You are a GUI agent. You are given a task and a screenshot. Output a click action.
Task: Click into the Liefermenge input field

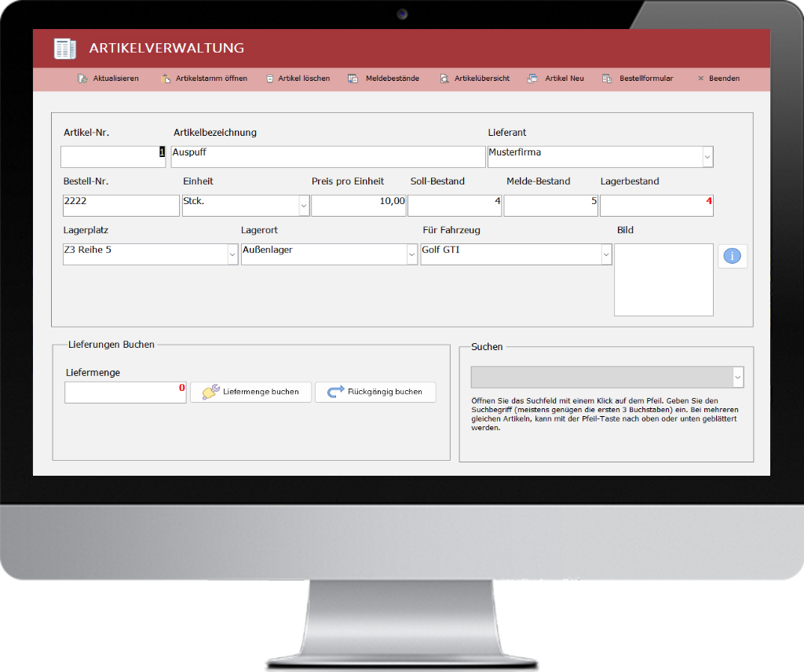pyautogui.click(x=125, y=393)
